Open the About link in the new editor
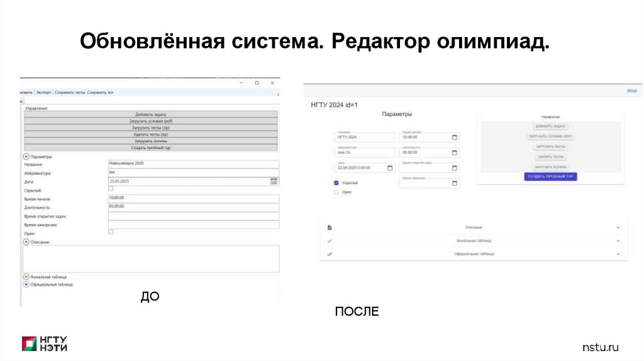644x361 pixels. [631, 91]
